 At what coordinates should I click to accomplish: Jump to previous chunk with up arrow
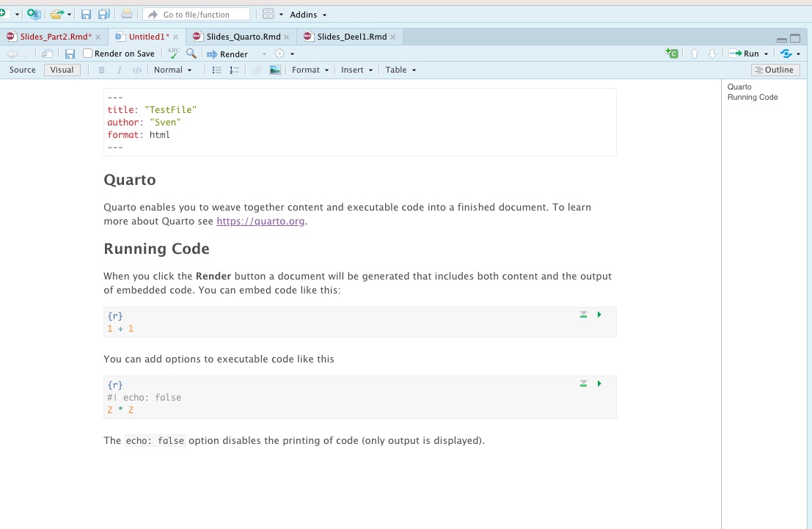(695, 54)
